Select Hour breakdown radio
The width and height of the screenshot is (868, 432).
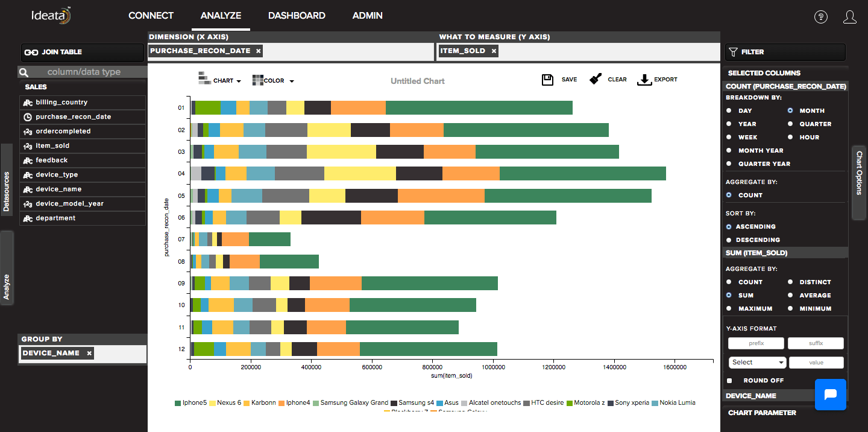(790, 138)
